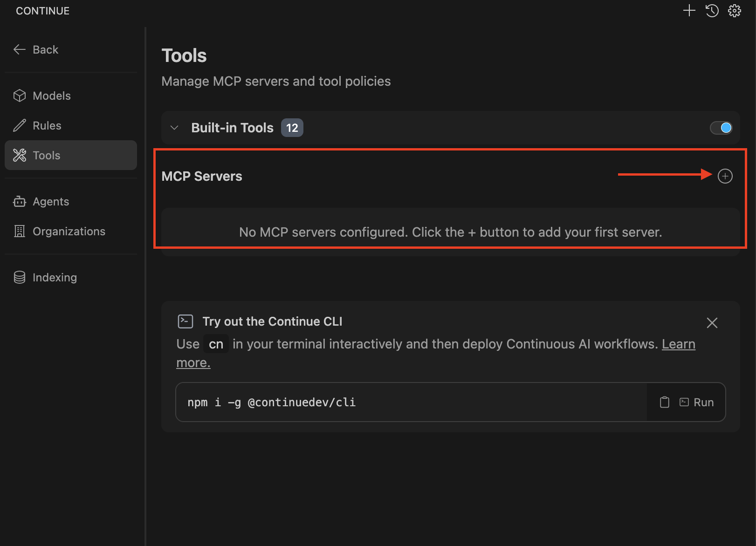This screenshot has height=546, width=756.
Task: Copy the npm install command
Action: 664,402
